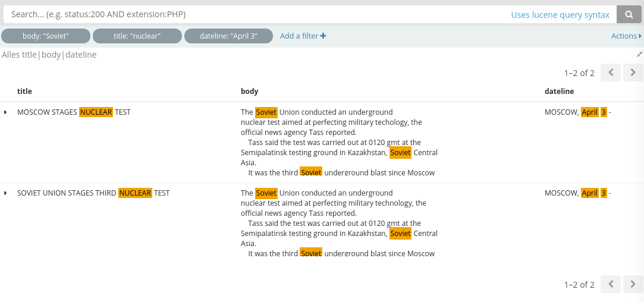Screen dimensions: 644x302
Task: Expand the SOVIET UNION STAGES THIRD NUCLEAR TEST row
Action: point(5,193)
